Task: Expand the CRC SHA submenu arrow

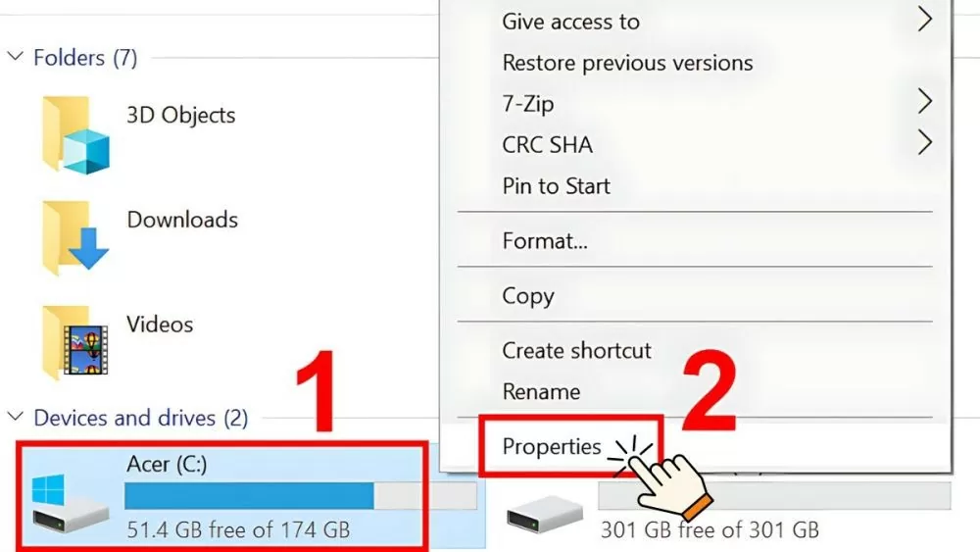Action: point(923,144)
